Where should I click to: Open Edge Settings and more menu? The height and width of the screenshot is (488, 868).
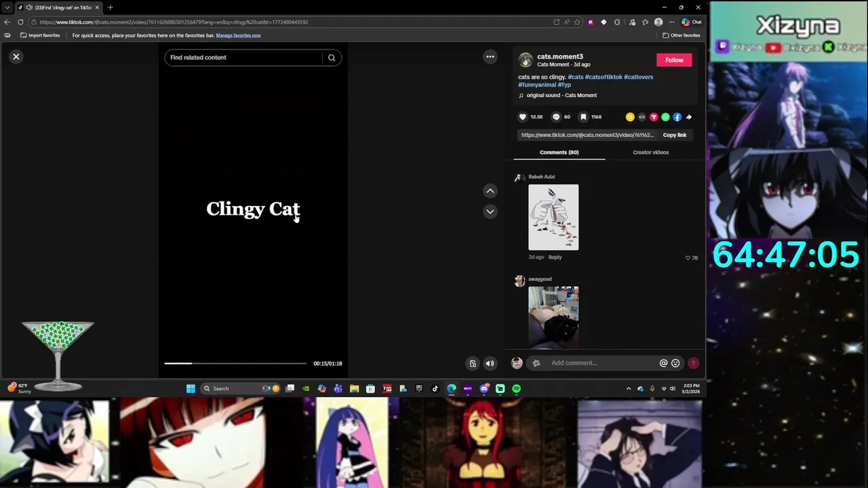[671, 22]
